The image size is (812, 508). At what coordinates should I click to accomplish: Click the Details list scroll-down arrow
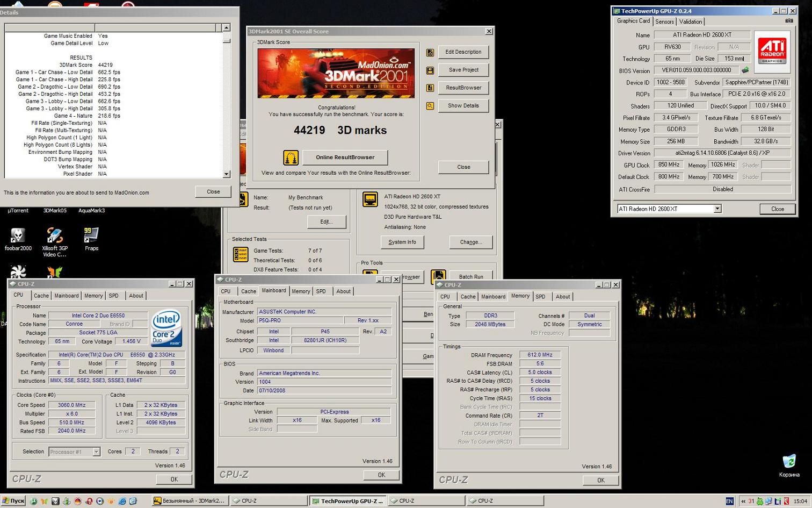(227, 174)
